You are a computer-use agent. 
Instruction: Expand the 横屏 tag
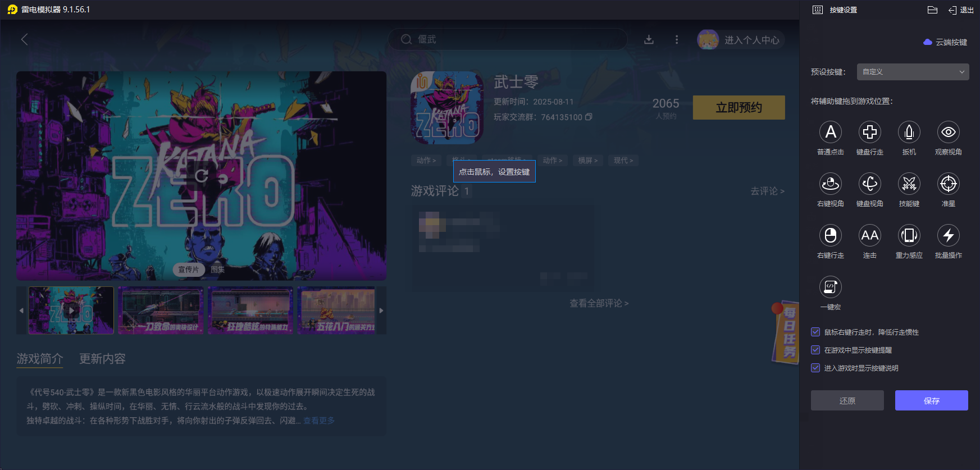pos(588,161)
